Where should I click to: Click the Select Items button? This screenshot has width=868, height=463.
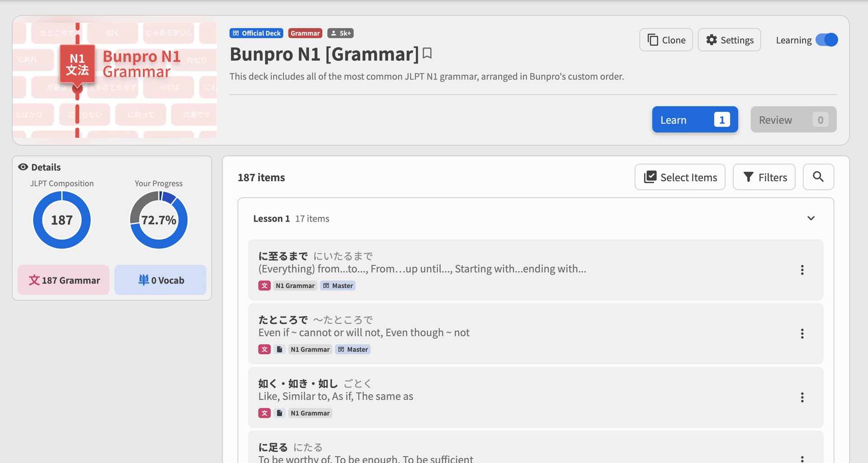click(x=680, y=177)
